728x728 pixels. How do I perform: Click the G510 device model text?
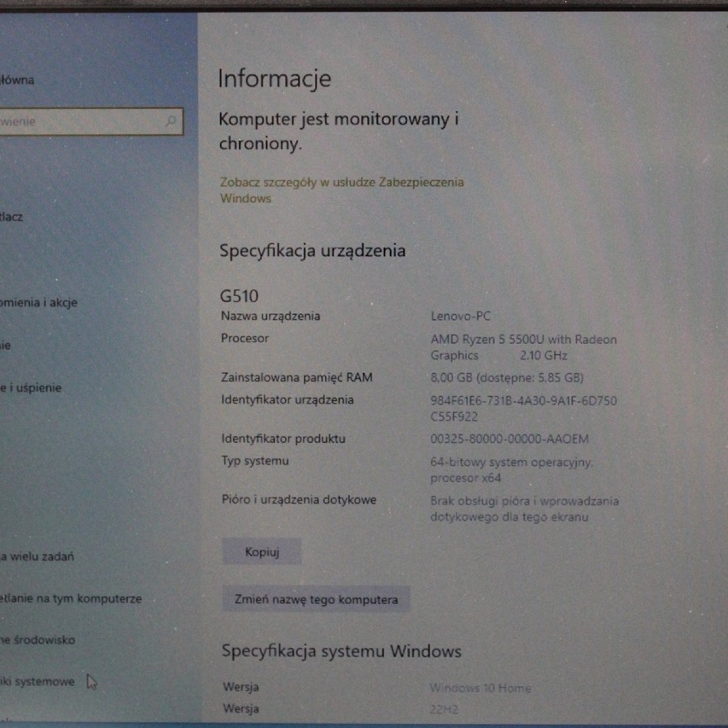tap(239, 296)
